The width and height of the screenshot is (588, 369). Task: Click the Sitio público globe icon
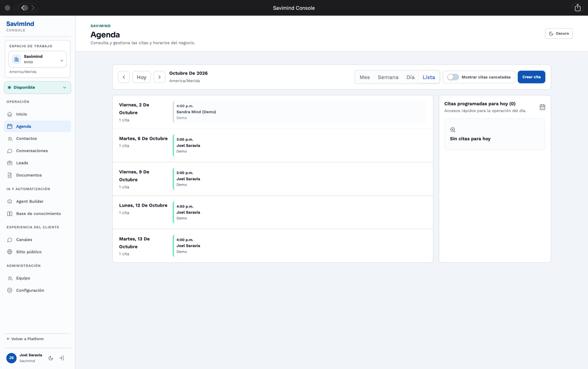coord(10,252)
